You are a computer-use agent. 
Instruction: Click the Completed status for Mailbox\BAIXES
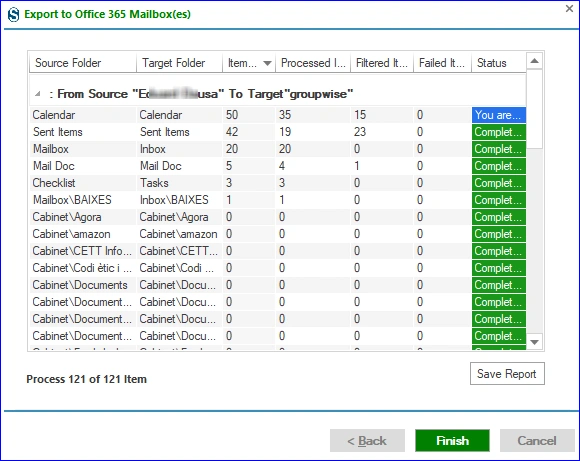499,200
